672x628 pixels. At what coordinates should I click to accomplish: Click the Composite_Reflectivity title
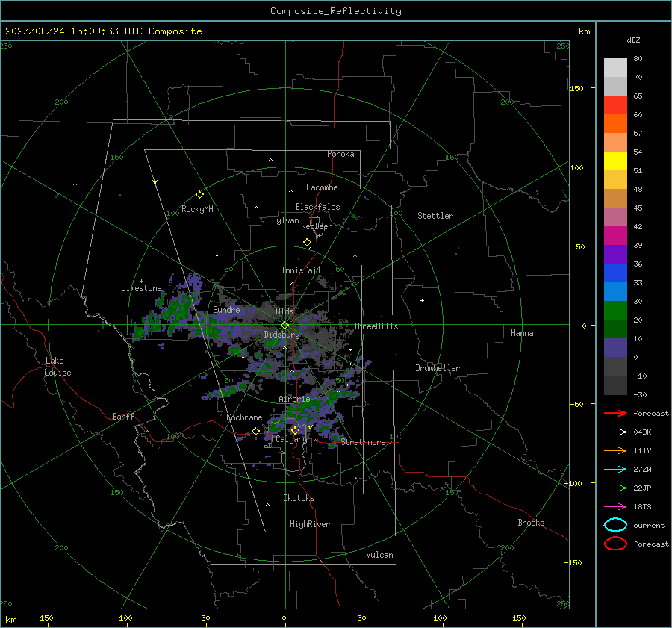335,11
